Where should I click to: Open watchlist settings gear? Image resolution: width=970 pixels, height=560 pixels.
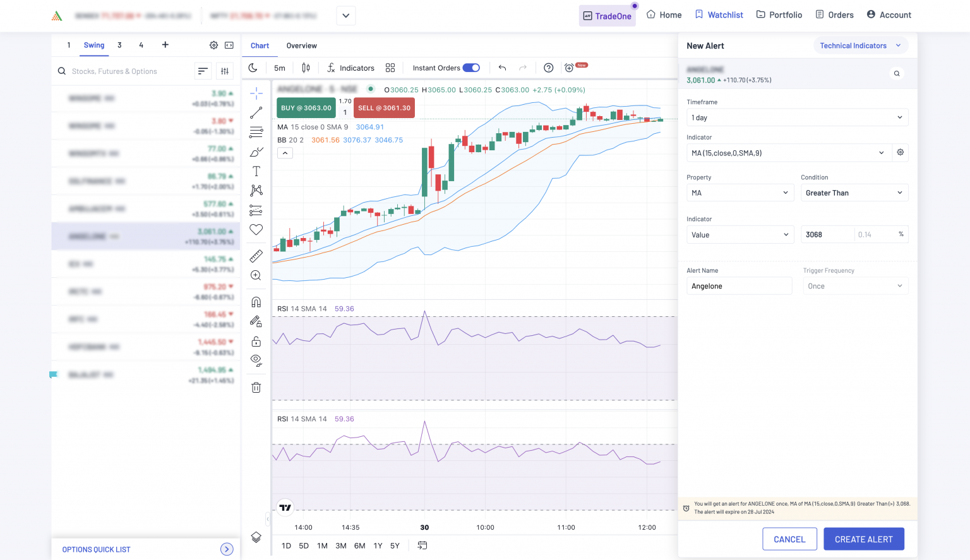coord(213,45)
